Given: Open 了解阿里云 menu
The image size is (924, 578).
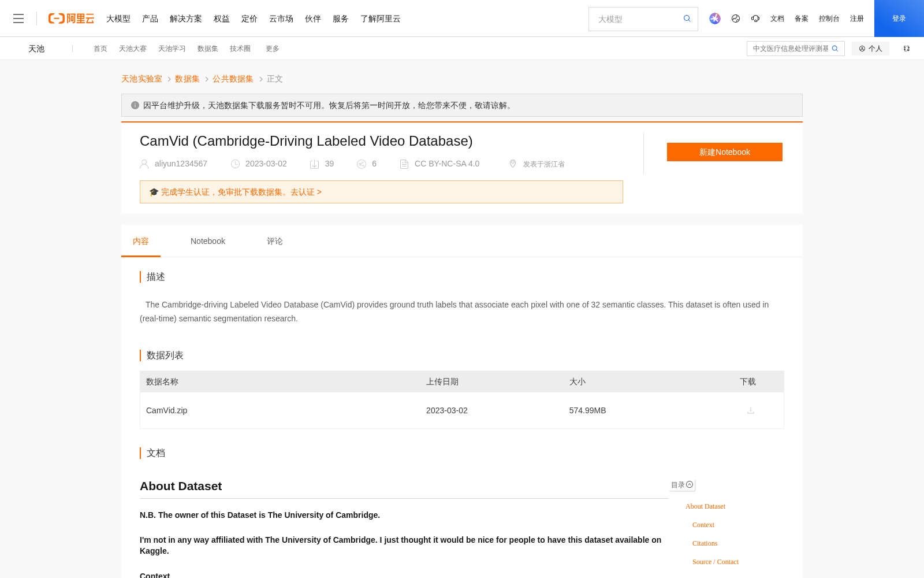Looking at the screenshot, I should click(381, 18).
